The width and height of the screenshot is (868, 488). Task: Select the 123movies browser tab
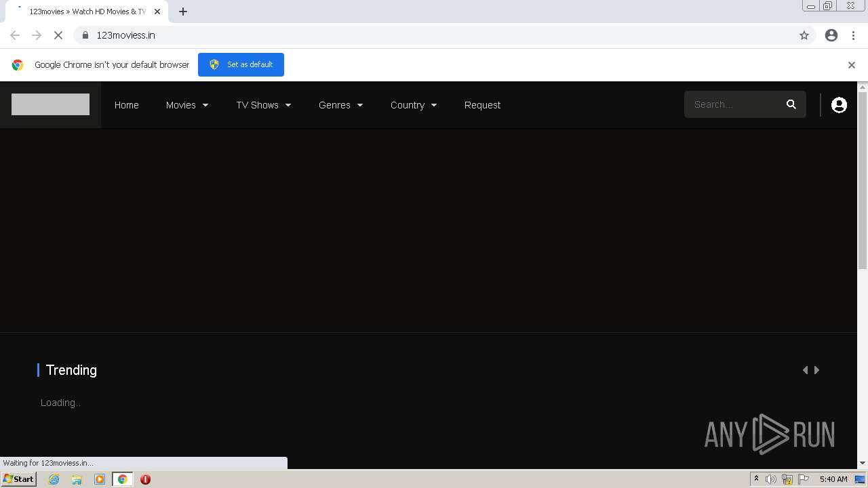click(x=87, y=12)
